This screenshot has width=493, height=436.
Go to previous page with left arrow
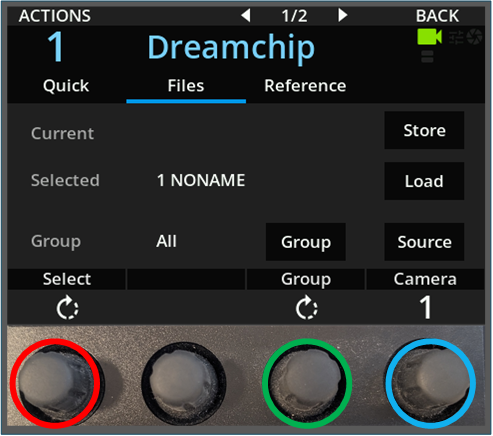(246, 15)
